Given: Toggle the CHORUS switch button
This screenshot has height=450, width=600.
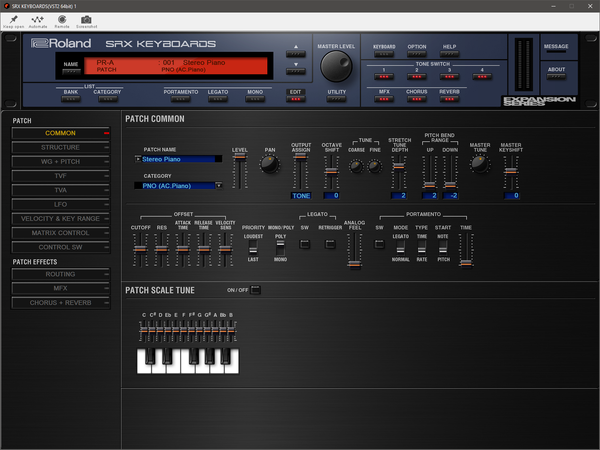Looking at the screenshot, I should pyautogui.click(x=417, y=99).
